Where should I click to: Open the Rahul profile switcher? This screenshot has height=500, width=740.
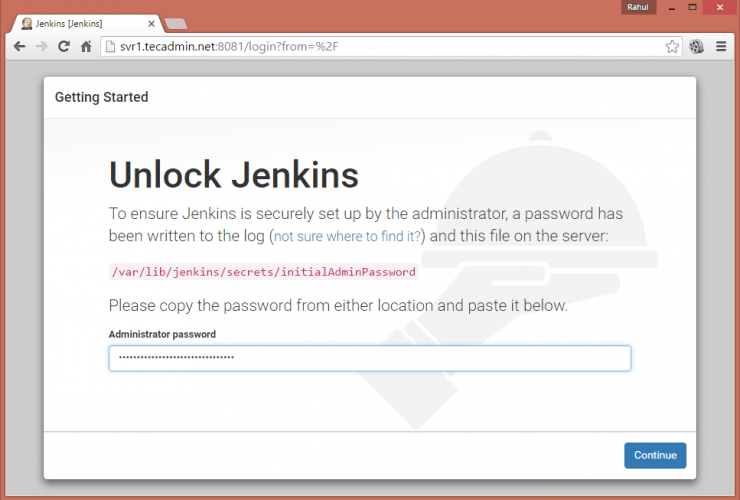(636, 7)
